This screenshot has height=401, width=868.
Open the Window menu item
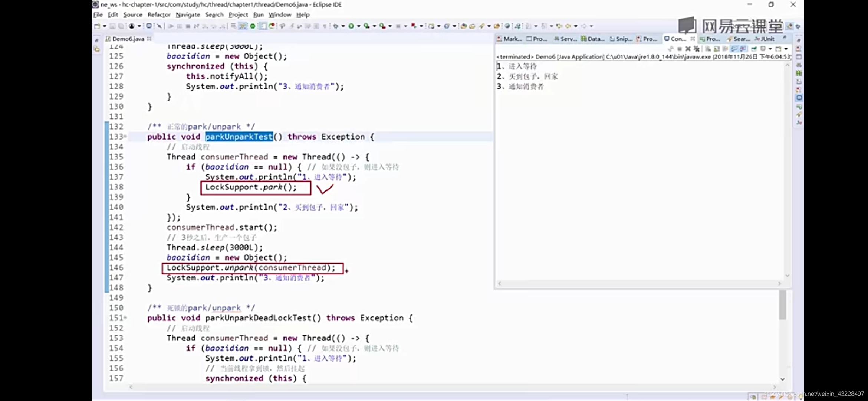click(280, 15)
